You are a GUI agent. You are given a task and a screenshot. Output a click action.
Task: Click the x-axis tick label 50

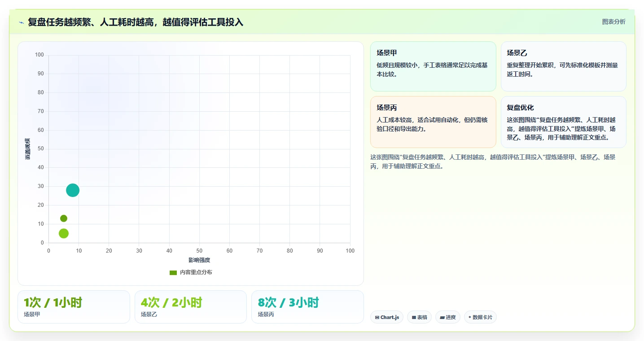point(199,251)
